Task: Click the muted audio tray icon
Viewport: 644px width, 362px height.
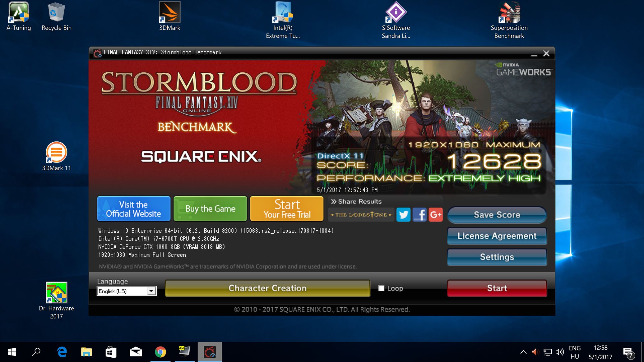Action: click(535, 352)
